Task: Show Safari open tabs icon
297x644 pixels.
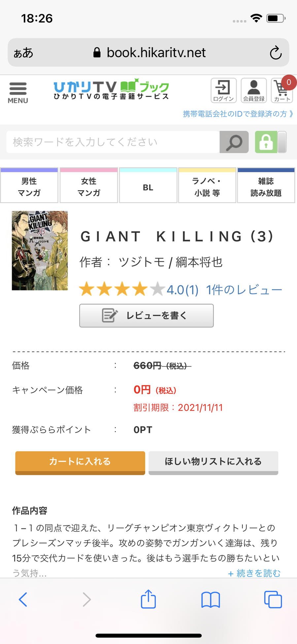Action: [273, 599]
